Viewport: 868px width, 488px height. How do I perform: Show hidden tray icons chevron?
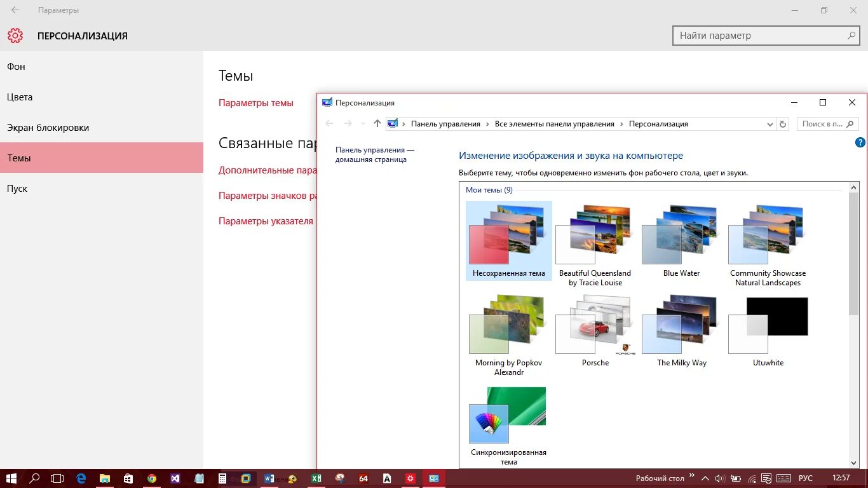click(x=705, y=478)
